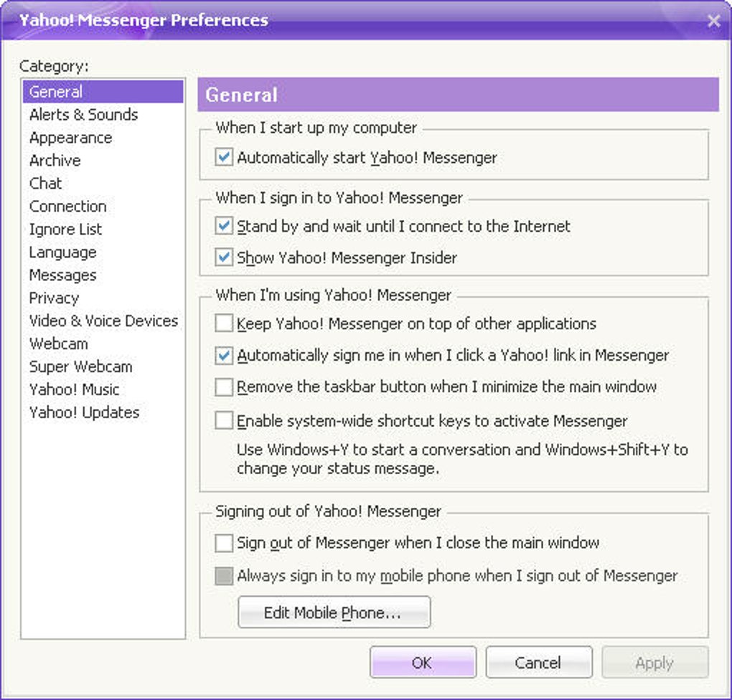Toggle Automatically sign me in checkbox
This screenshot has width=732, height=700.
coord(224,356)
